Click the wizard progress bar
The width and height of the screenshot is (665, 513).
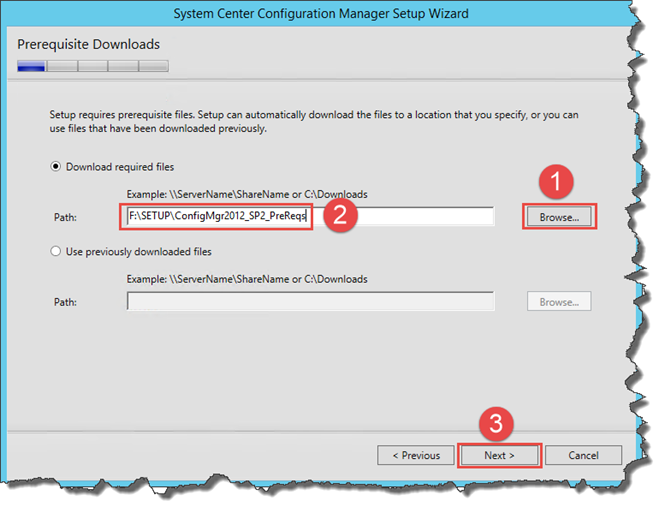[93, 66]
